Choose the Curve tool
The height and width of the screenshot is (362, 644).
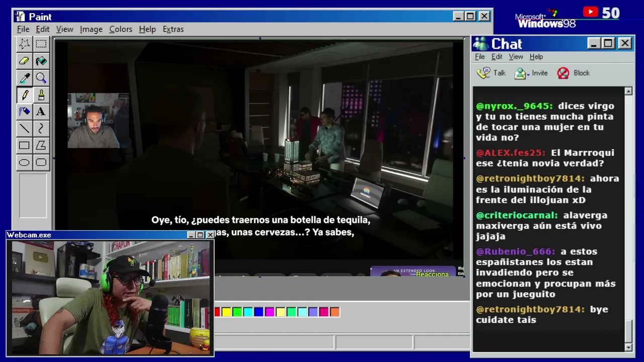41,129
